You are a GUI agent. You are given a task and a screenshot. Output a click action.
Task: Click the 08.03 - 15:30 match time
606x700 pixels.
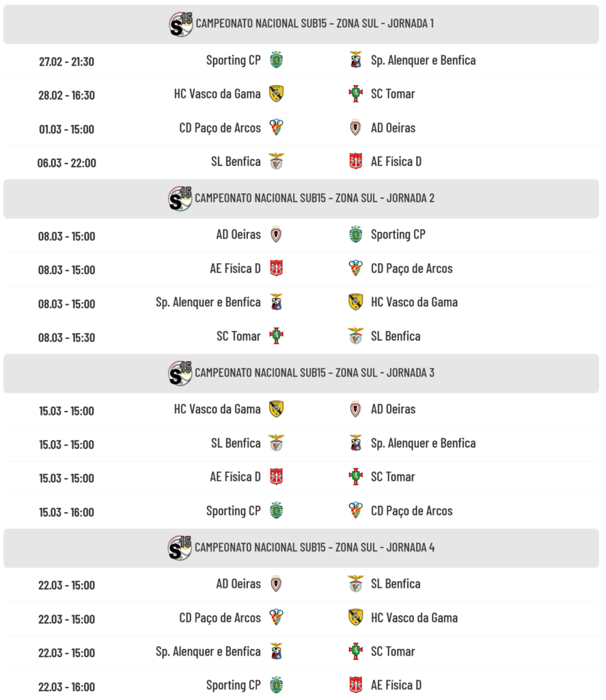[66, 338]
